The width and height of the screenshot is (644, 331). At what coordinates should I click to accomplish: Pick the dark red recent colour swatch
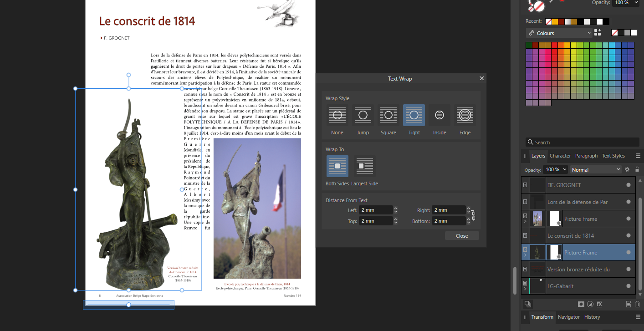[x=562, y=21]
